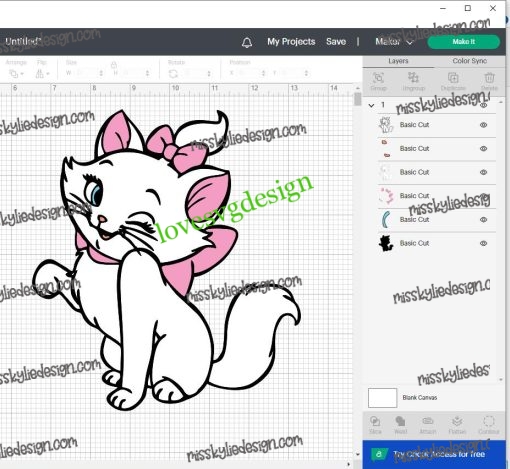
Task: Click the green Make It button
Action: coord(464,42)
